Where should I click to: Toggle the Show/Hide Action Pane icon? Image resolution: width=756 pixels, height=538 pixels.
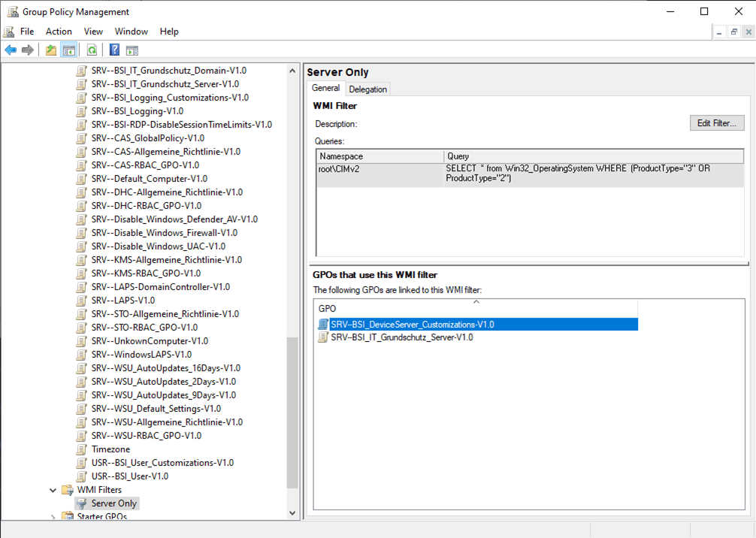132,50
